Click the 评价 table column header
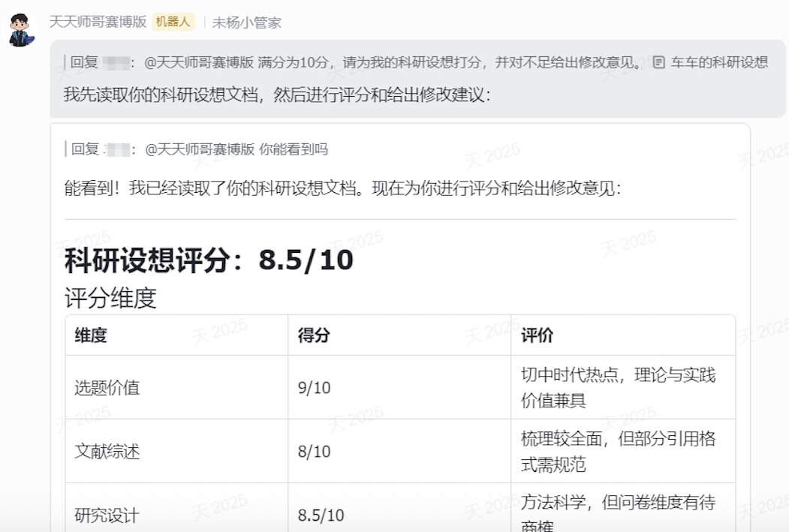 (537, 335)
